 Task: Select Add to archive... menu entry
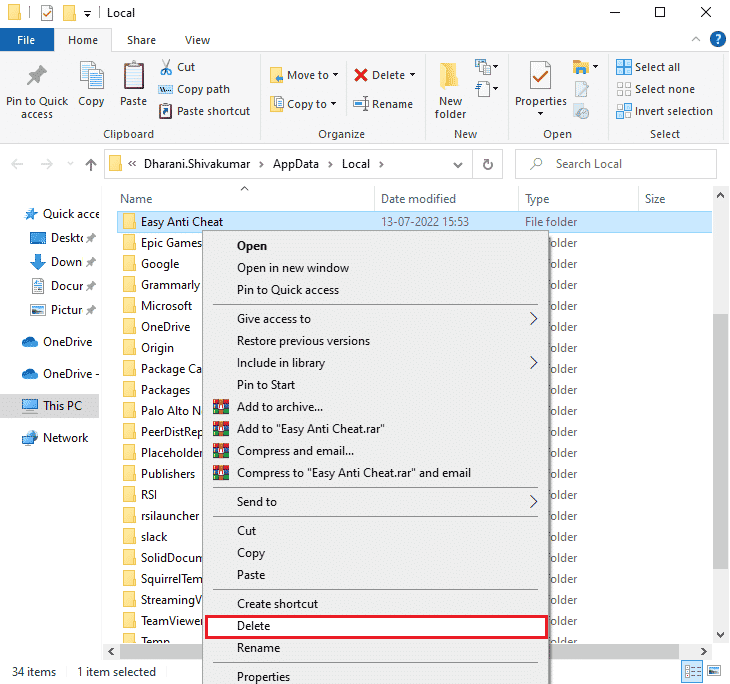pos(375,407)
